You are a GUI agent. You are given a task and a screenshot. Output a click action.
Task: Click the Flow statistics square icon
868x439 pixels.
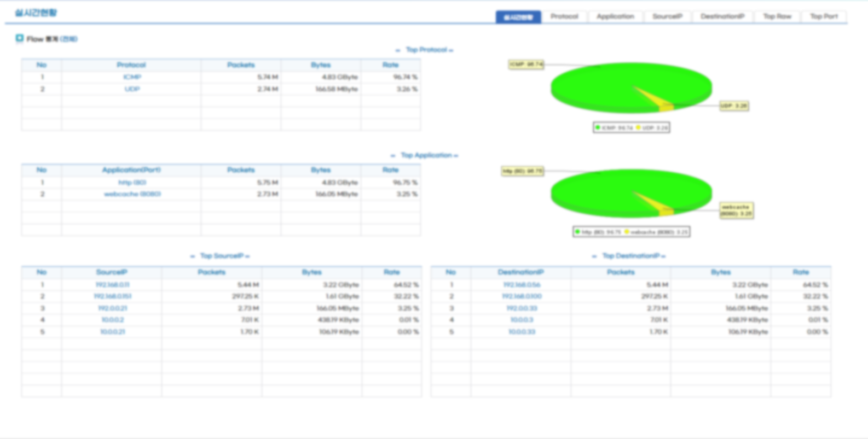click(x=20, y=38)
